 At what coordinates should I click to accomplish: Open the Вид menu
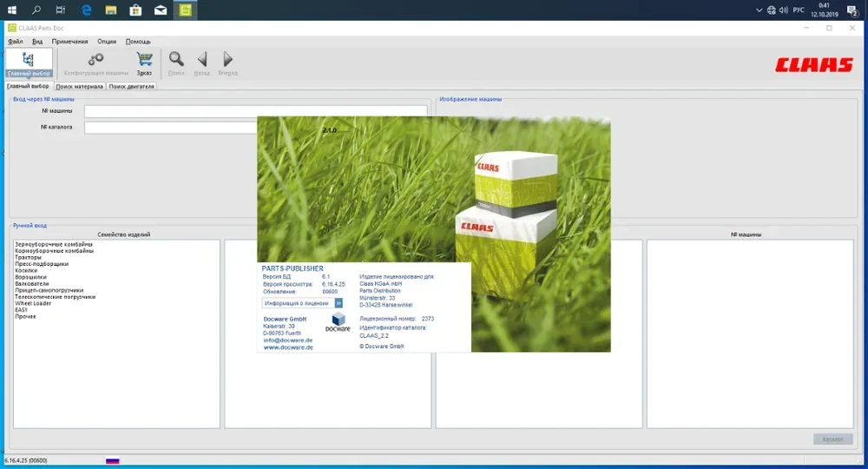coord(37,42)
